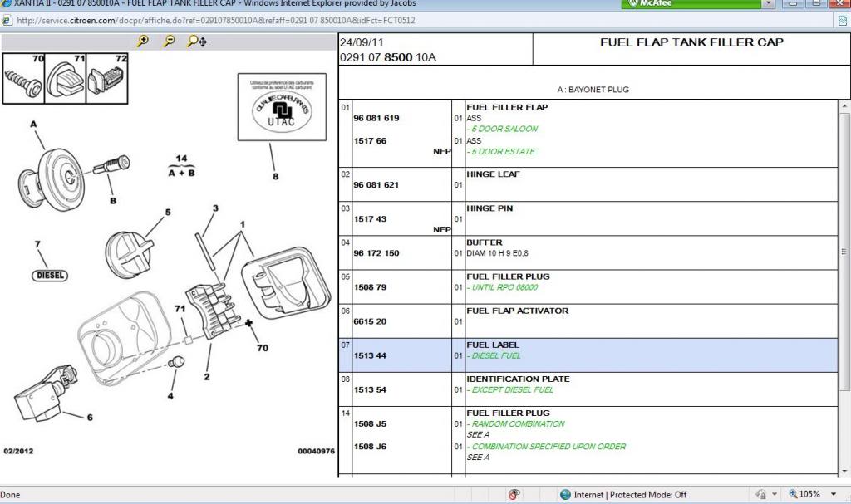
Task: Click the parts list scroll-up arrow
Action: point(844,106)
